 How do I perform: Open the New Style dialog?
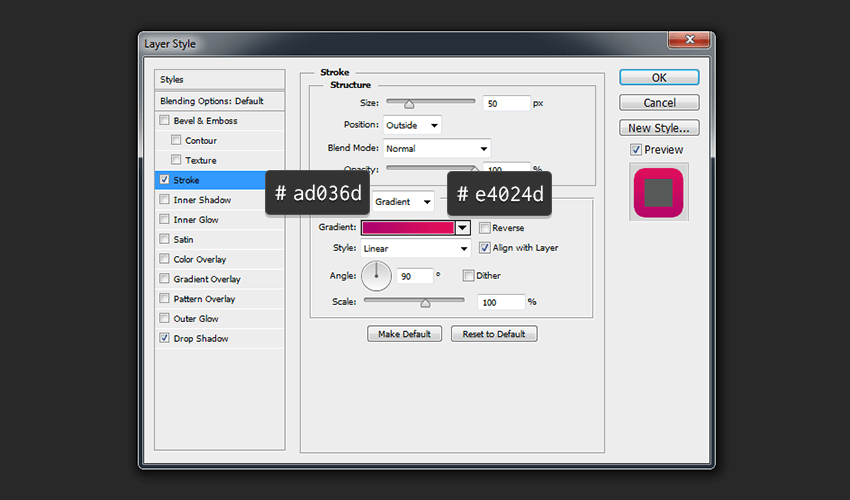click(x=659, y=128)
